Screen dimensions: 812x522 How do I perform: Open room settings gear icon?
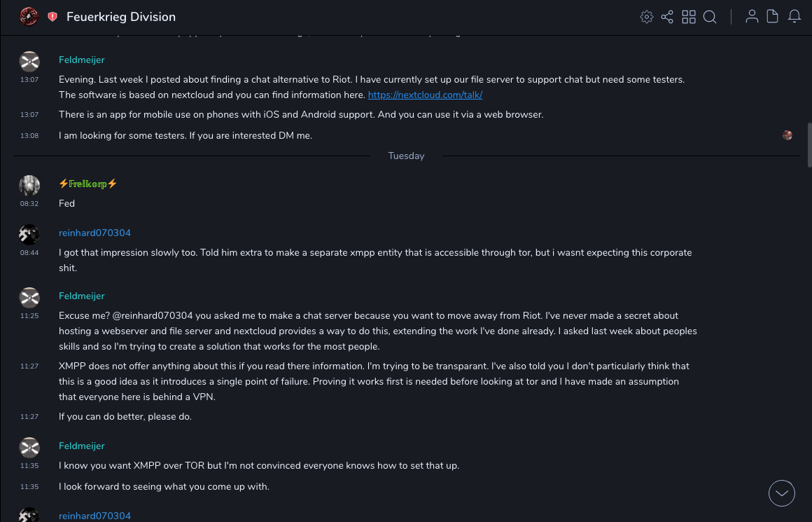646,17
